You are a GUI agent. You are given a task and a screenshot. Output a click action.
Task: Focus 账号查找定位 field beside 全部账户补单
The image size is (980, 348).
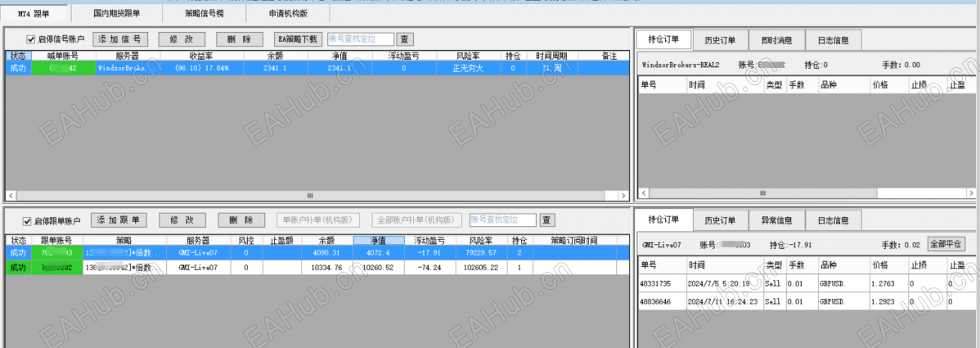point(503,220)
